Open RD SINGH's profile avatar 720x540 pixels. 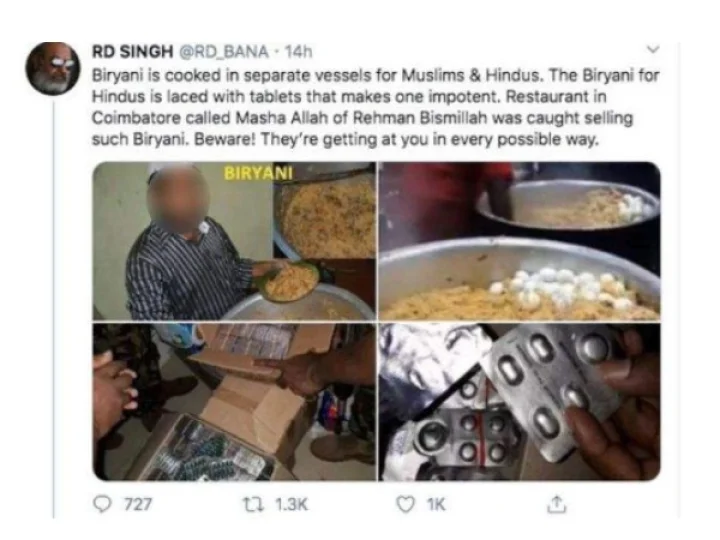52,68
